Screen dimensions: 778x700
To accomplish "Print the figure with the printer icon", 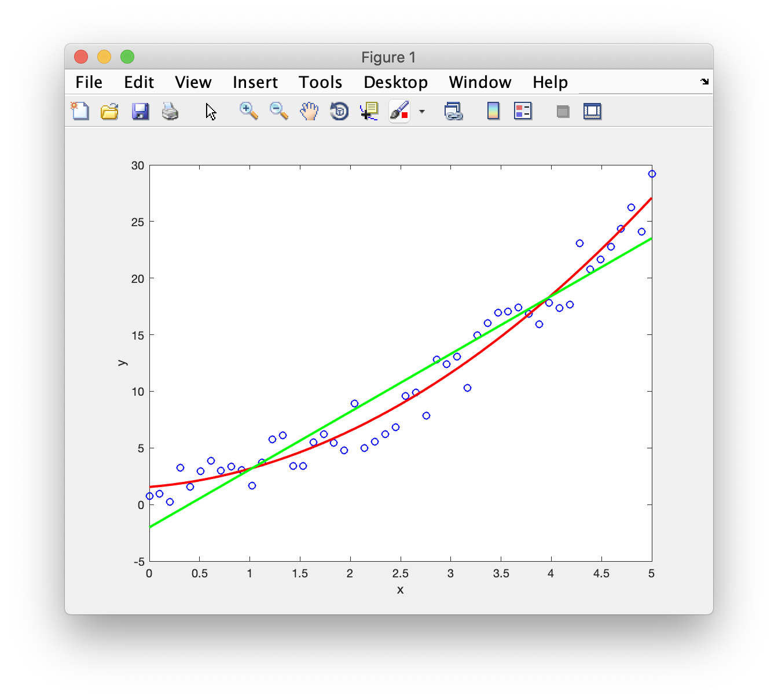I will click(x=170, y=111).
